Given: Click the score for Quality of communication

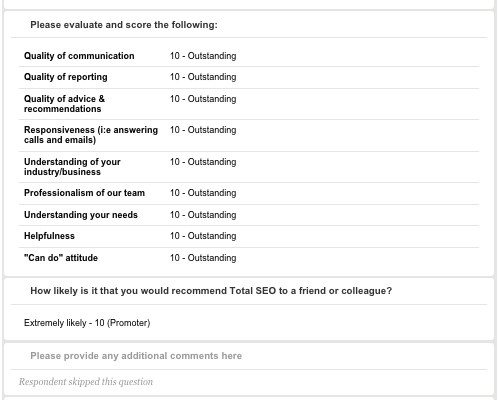Looking at the screenshot, I should (x=203, y=56).
